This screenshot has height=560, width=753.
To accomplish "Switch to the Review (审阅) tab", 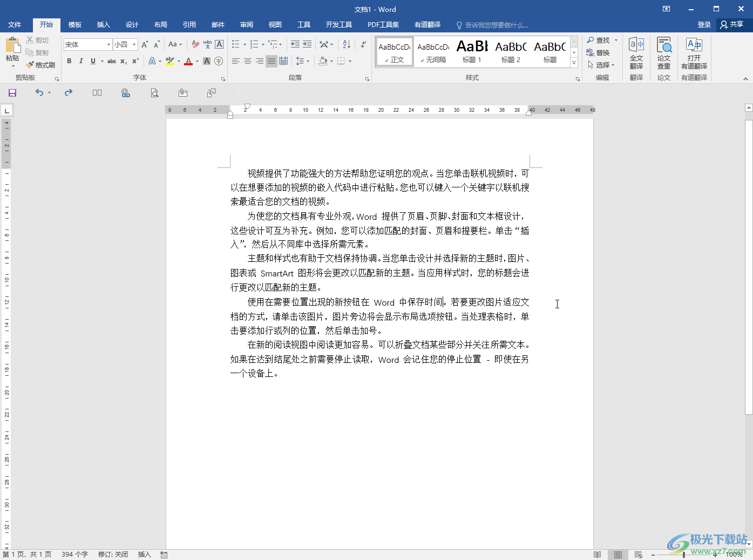I will pos(246,25).
